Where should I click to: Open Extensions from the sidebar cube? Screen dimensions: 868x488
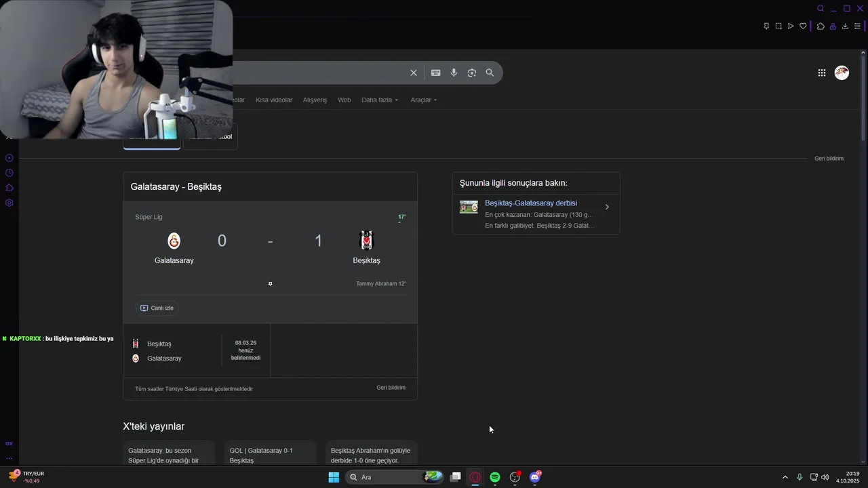click(9, 188)
